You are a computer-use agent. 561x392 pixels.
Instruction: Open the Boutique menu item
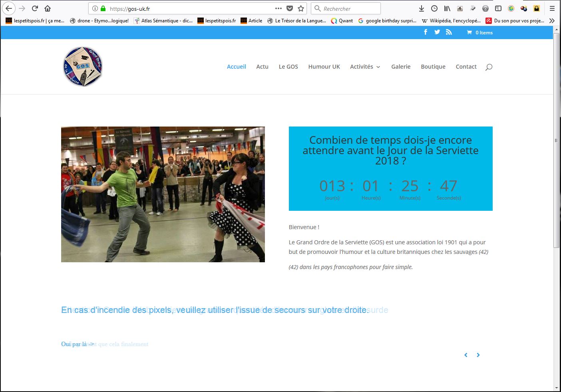pyautogui.click(x=433, y=67)
